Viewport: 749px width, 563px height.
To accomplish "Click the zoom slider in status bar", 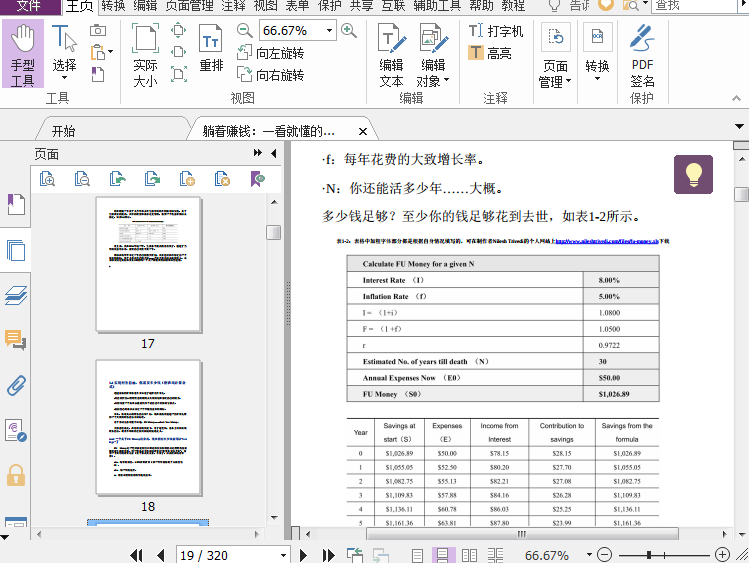I will pyautogui.click(x=650, y=555).
